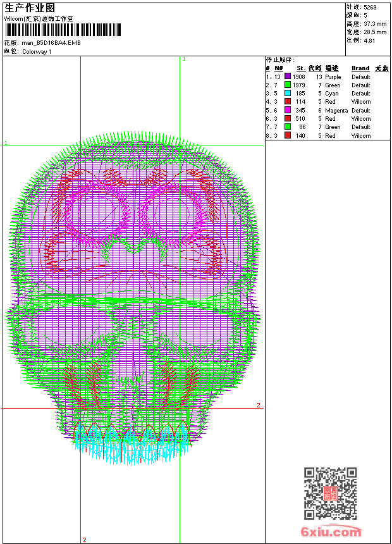Pick the cyan color swatch in row 3
This screenshot has width=392, height=544.
pyautogui.click(x=288, y=93)
